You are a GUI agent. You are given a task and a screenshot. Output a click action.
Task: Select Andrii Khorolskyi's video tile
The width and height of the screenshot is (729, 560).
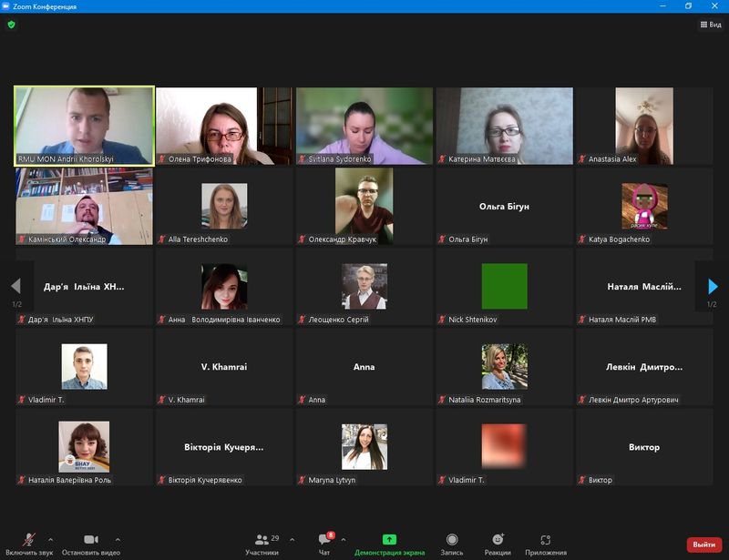tap(84, 126)
